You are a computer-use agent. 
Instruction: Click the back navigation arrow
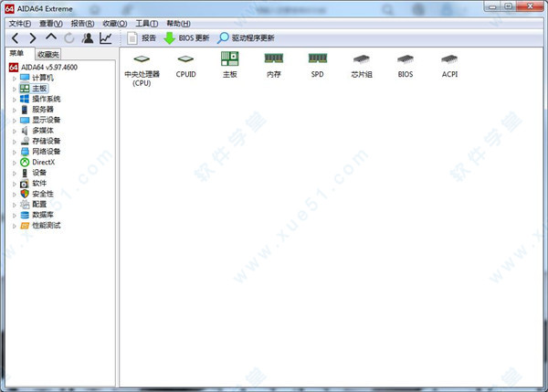tap(14, 38)
